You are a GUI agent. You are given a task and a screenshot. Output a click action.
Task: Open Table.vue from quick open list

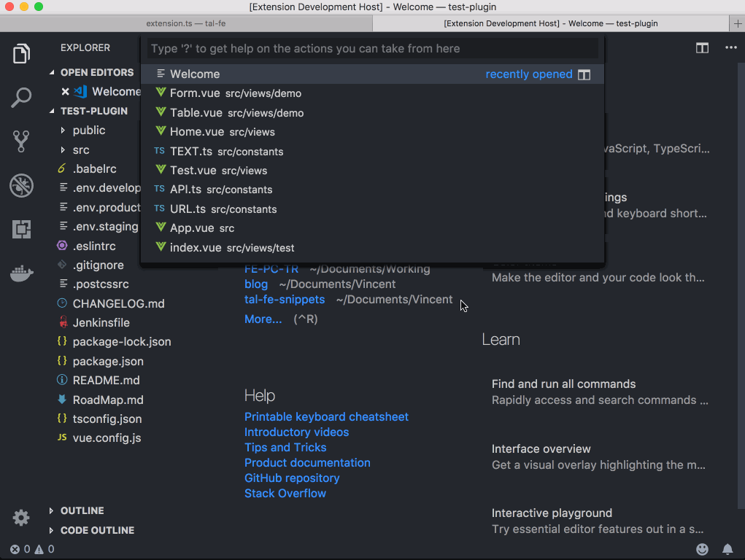372,112
